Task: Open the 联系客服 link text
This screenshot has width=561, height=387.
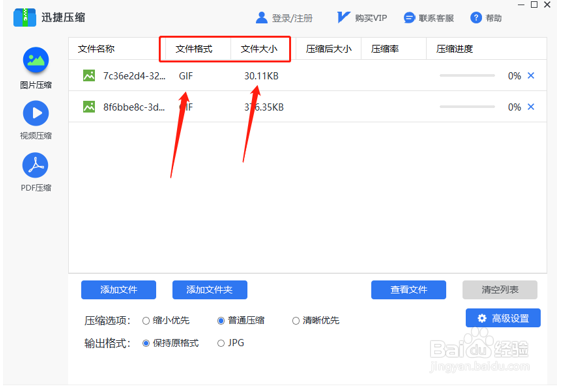Action: [x=436, y=18]
